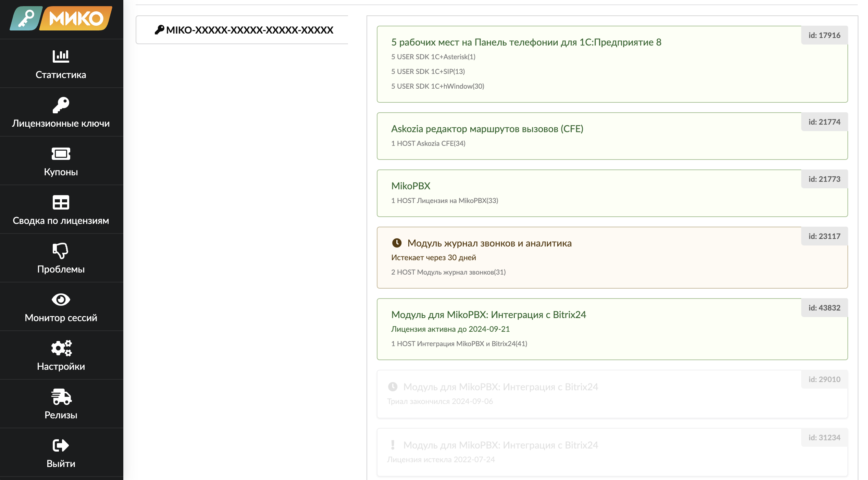Viewport: 868px width, 480px height.
Task: Open the Купоны menu label
Action: click(61, 172)
